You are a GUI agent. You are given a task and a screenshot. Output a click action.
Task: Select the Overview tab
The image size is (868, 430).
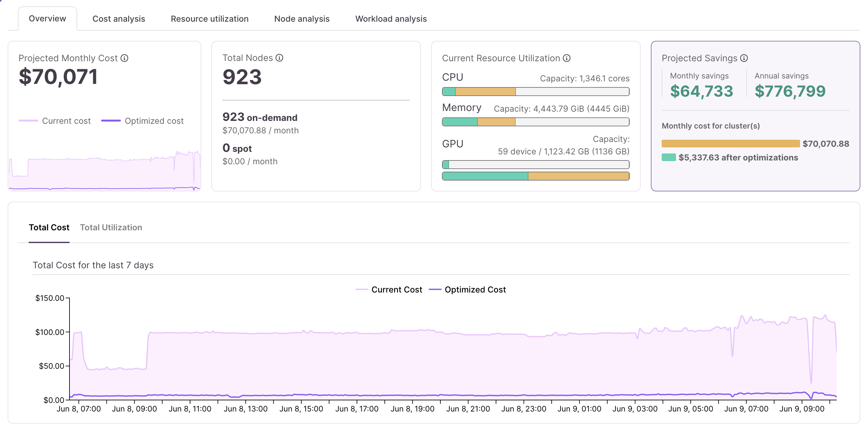pyautogui.click(x=47, y=19)
